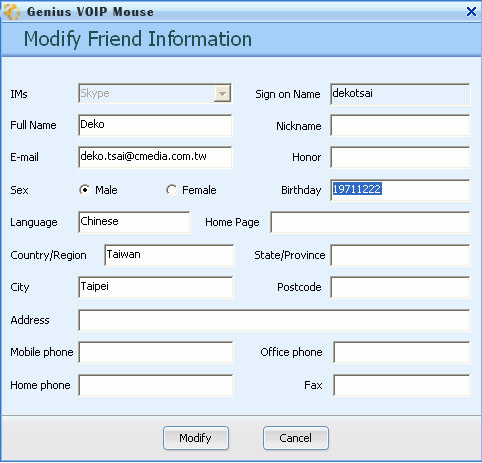Click the Home Page input box
The image size is (482, 463).
[x=370, y=222]
